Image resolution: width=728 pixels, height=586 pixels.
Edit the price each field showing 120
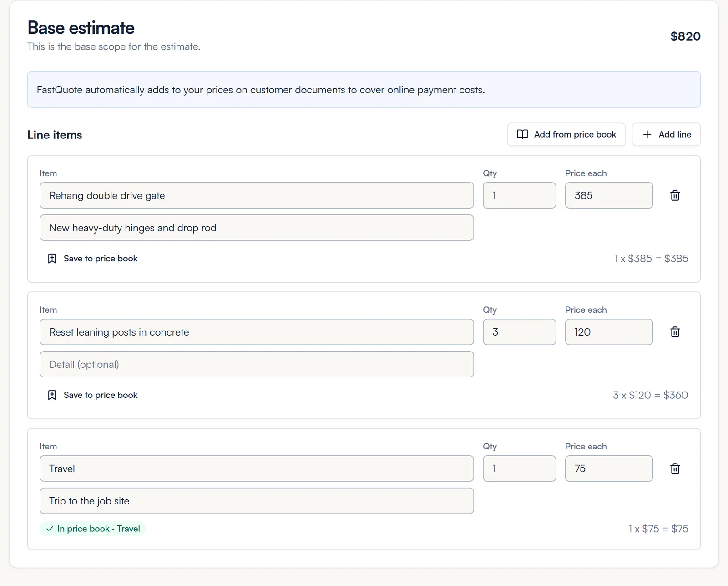[609, 332]
